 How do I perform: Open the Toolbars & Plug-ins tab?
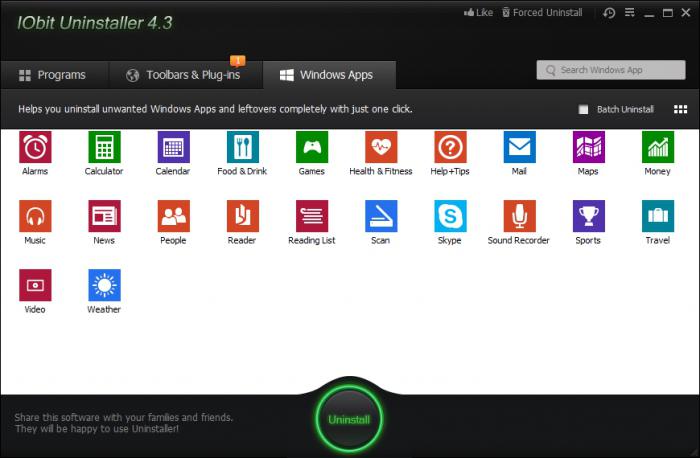pos(184,75)
